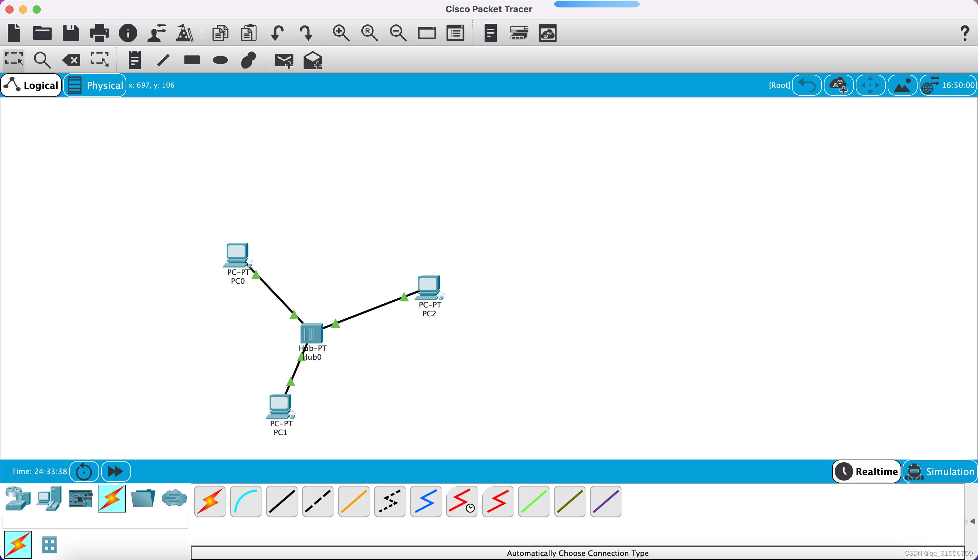
Task: Choose the Select tool
Action: 14,60
